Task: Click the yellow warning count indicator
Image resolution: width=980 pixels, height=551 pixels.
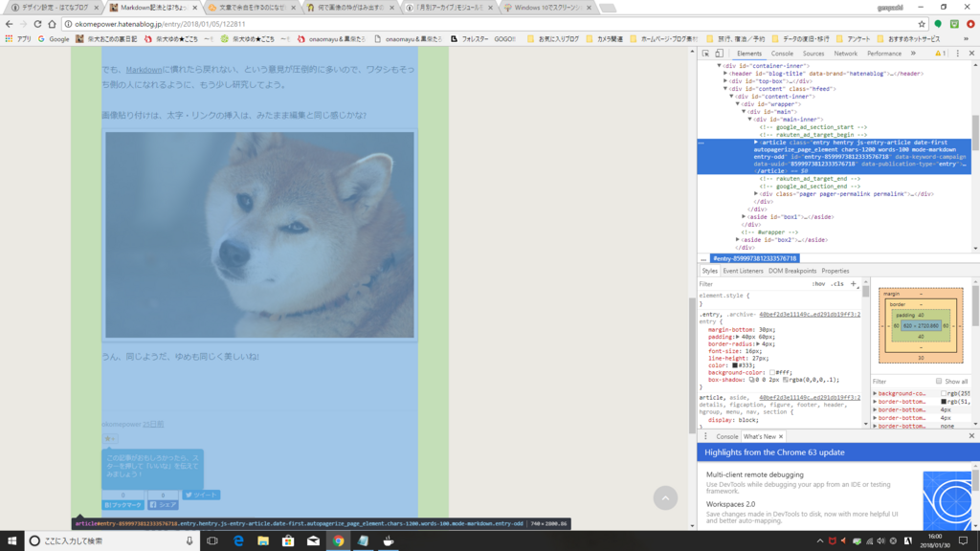Action: 940,54
